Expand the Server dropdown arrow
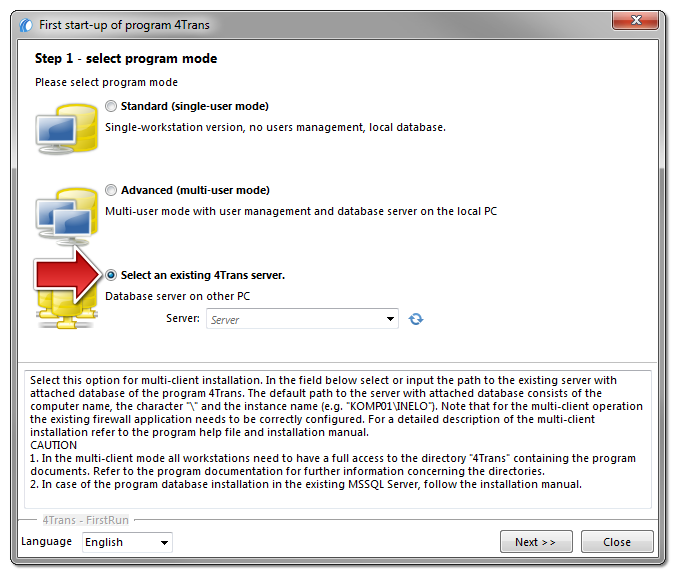676x575 pixels. coord(390,319)
